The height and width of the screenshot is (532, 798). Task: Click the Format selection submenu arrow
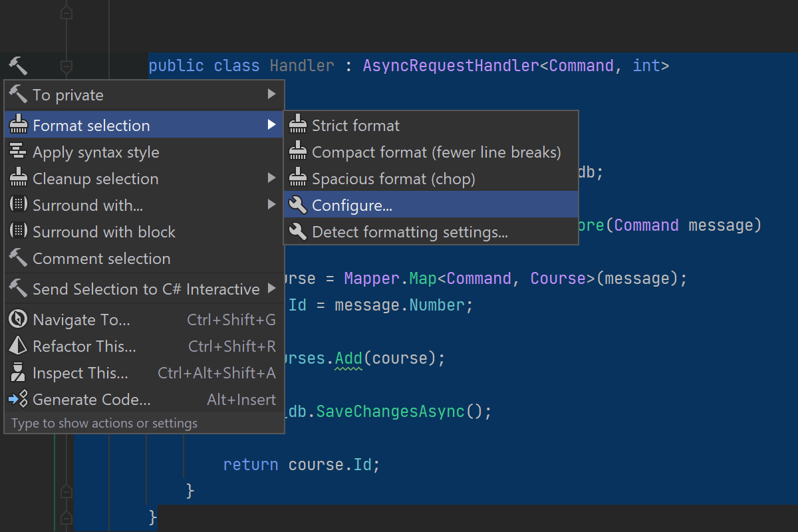[x=271, y=124]
